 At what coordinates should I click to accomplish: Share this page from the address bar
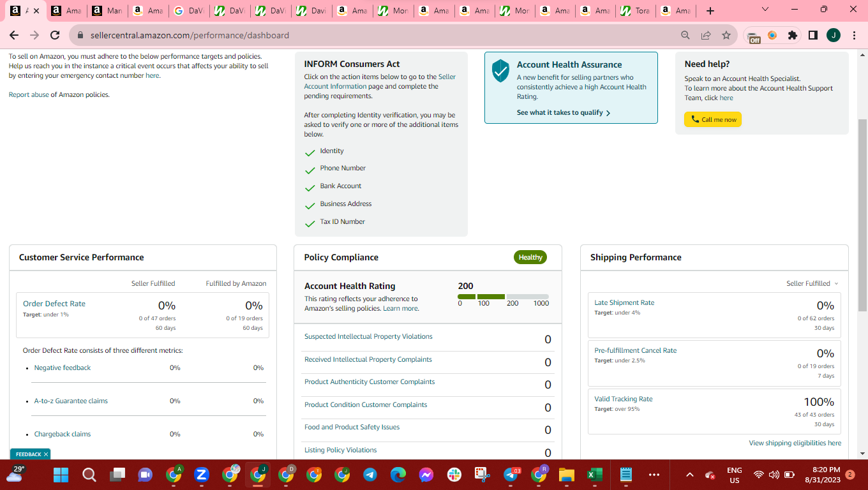(x=706, y=35)
